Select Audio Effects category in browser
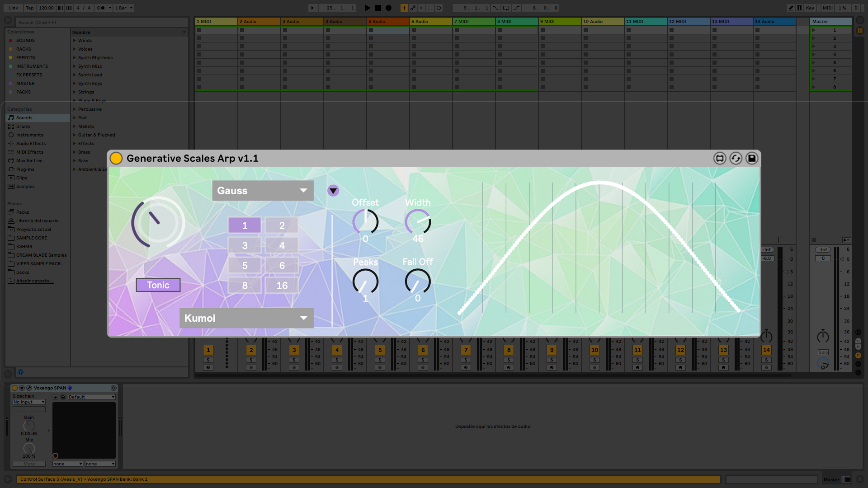Image resolution: width=868 pixels, height=488 pixels. [31, 144]
